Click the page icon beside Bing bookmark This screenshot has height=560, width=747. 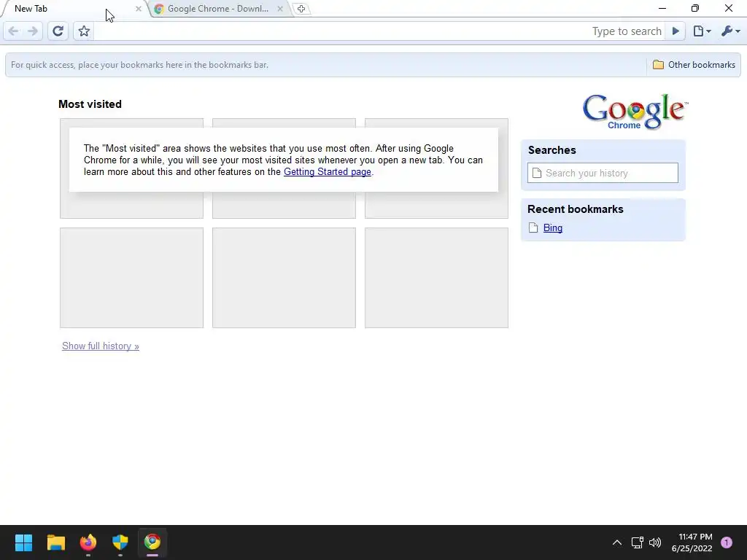[533, 228]
